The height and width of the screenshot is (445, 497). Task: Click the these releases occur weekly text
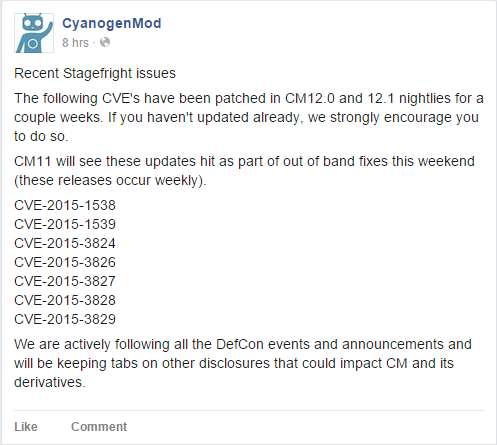[x=110, y=180]
